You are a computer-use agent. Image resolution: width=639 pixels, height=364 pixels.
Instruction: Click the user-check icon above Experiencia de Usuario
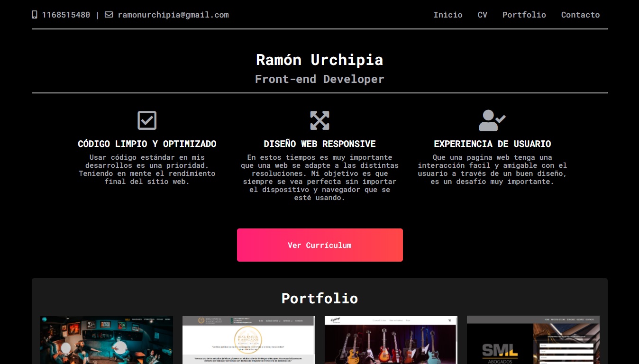pos(492,120)
